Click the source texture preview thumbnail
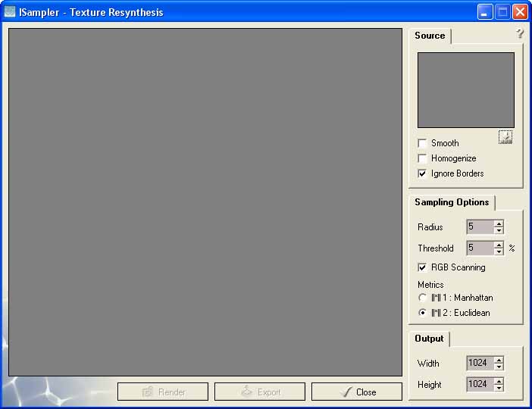The height and width of the screenshot is (409, 532). coord(465,89)
